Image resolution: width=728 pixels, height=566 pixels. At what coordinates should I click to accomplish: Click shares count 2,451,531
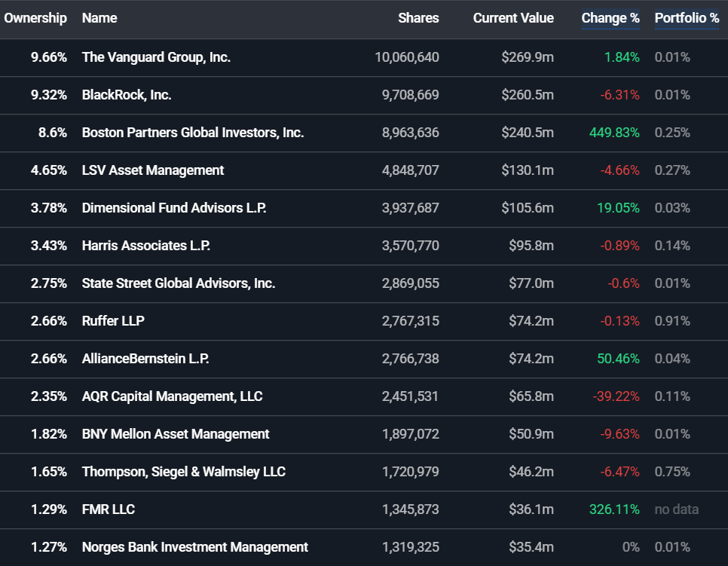[x=411, y=396]
